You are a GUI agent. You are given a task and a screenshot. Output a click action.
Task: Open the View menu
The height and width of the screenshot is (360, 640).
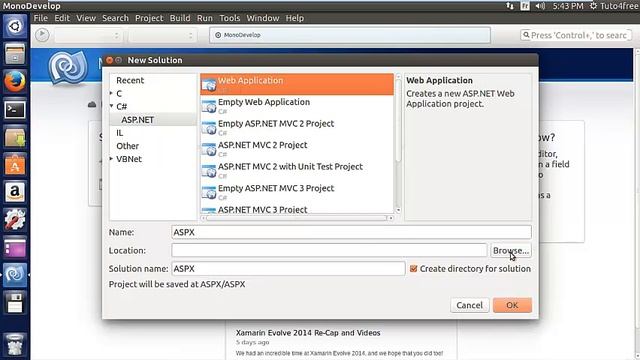point(86,18)
